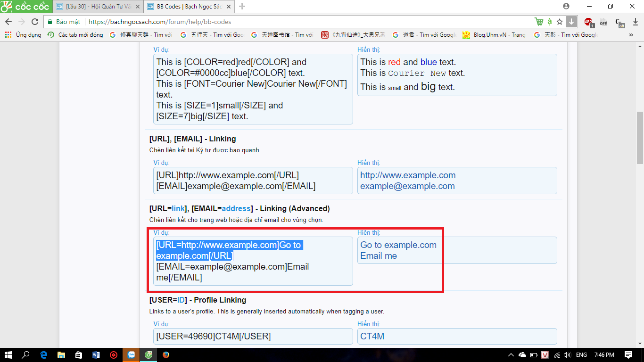This screenshot has width=644, height=362.
Task: Go back using the back arrow icon
Action: tap(8, 21)
